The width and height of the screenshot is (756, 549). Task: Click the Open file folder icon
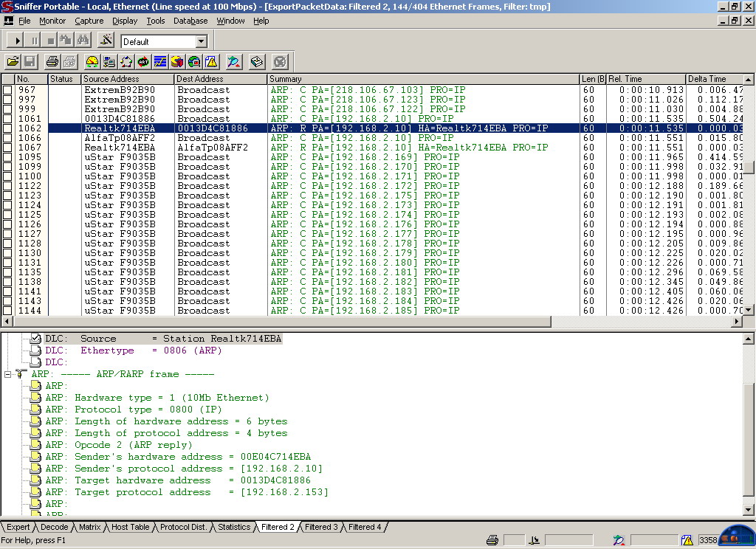click(13, 62)
